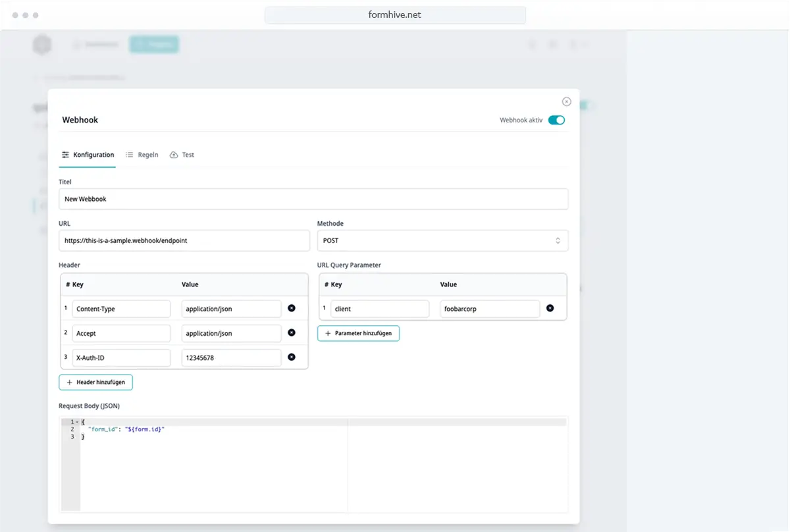The image size is (790, 532).
Task: Click the Titel field containing New Webbook
Action: (x=313, y=199)
